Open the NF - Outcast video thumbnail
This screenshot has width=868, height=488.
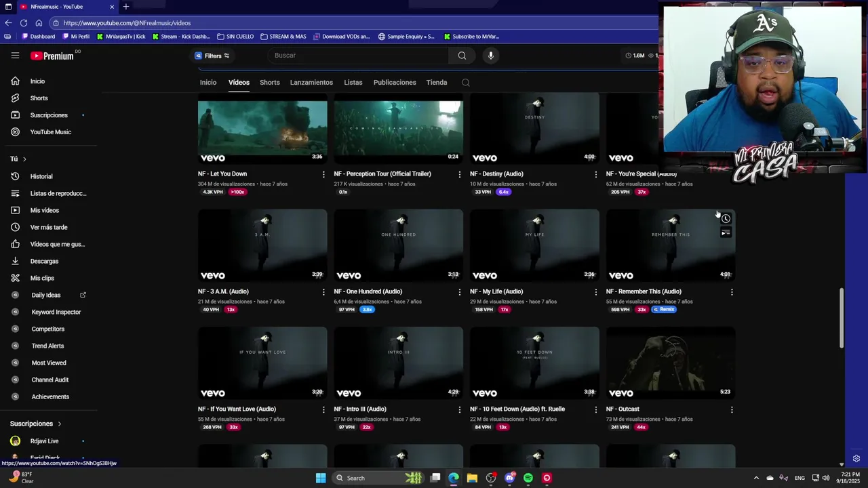tap(671, 363)
